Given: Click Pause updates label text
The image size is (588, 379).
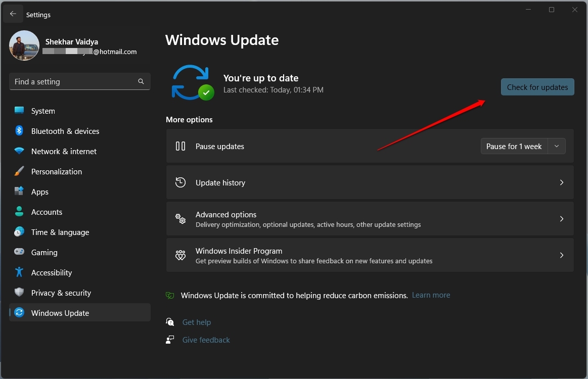Looking at the screenshot, I should tap(220, 147).
